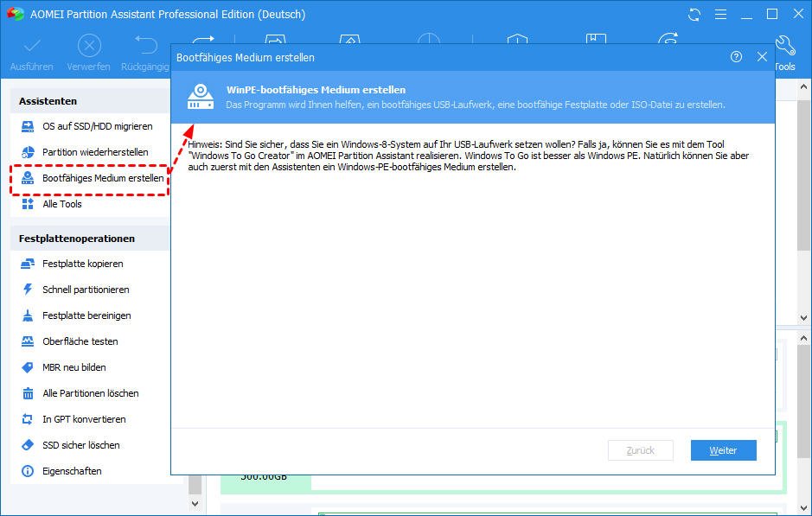The width and height of the screenshot is (812, 516).
Task: Click the AOMEI application logo
Action: click(15, 14)
